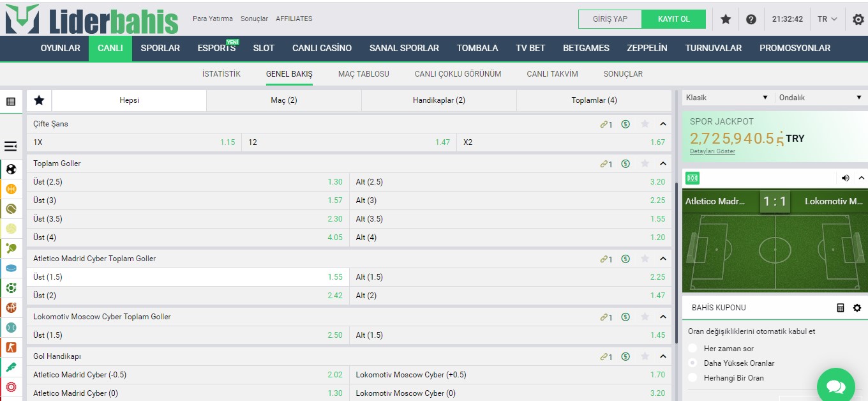The width and height of the screenshot is (868, 401).
Task: Open jackpot 'Detayları Göster' link
Action: click(712, 151)
